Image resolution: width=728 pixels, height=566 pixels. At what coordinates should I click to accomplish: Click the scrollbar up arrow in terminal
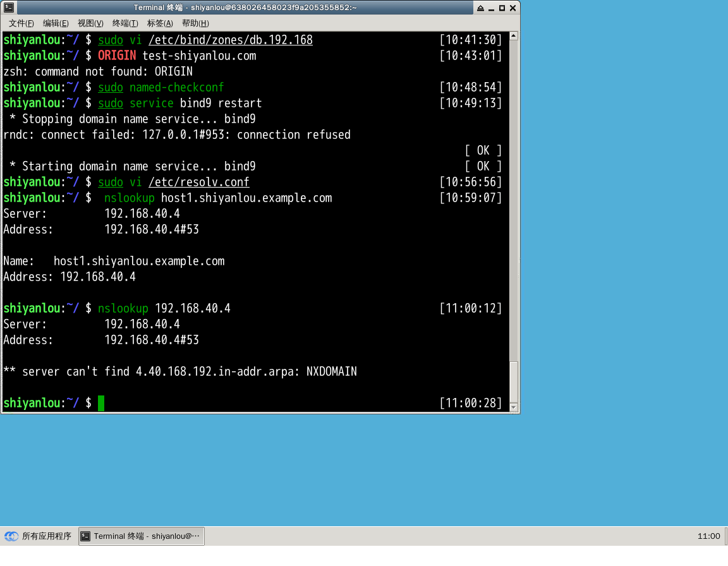pyautogui.click(x=513, y=37)
